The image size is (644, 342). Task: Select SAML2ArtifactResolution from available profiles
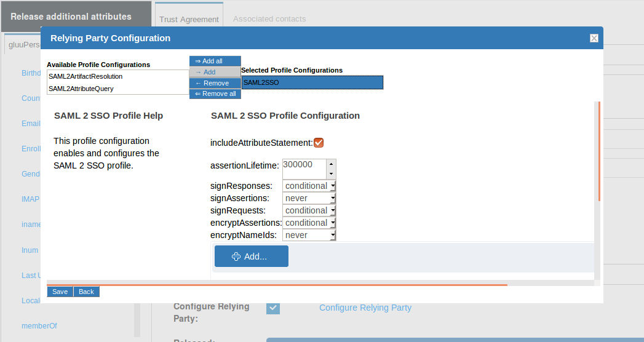[85, 76]
